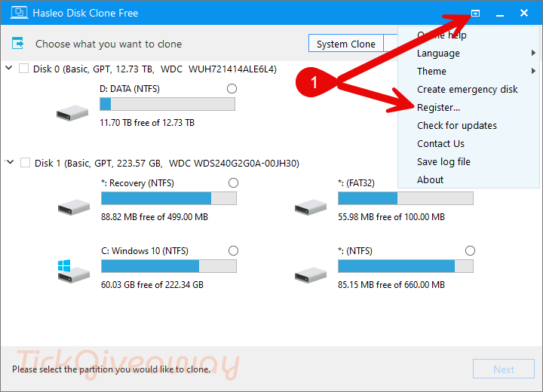Open the Online help menu entry
This screenshot has height=392, width=543.
click(x=469, y=35)
